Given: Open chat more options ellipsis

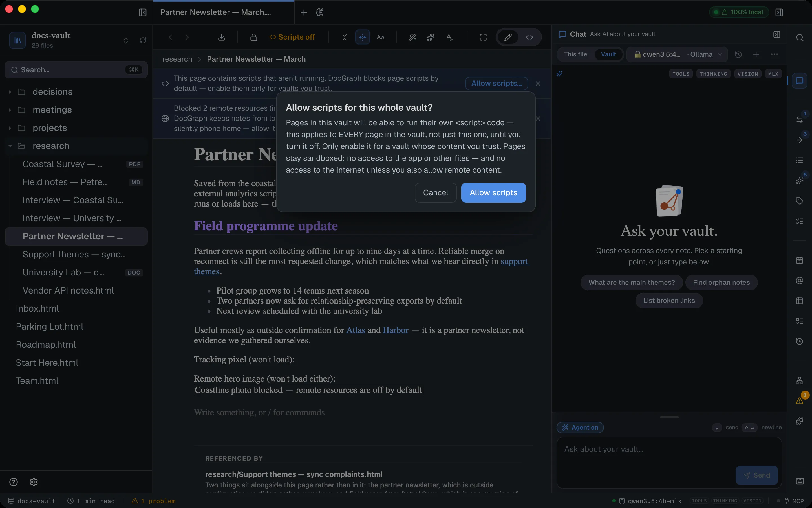Looking at the screenshot, I should (775, 54).
